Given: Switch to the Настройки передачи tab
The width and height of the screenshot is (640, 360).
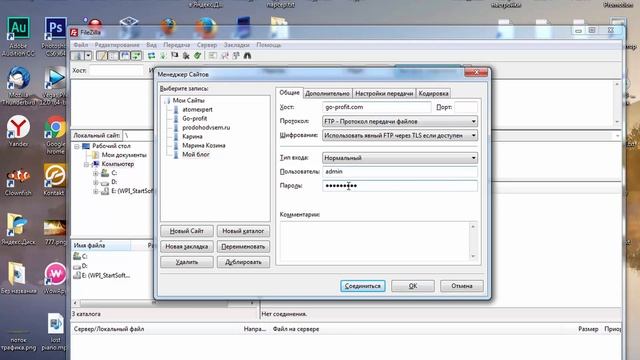Looking at the screenshot, I should [x=384, y=93].
